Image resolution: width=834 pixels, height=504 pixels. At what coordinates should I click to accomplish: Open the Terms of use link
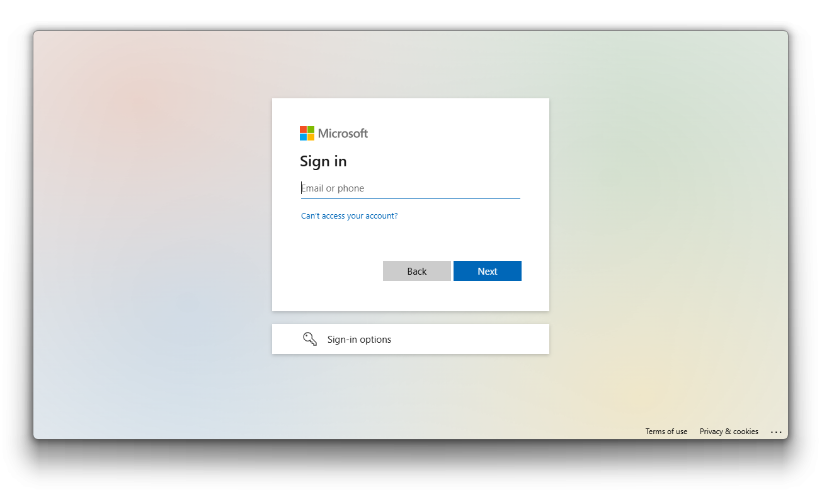[666, 432]
